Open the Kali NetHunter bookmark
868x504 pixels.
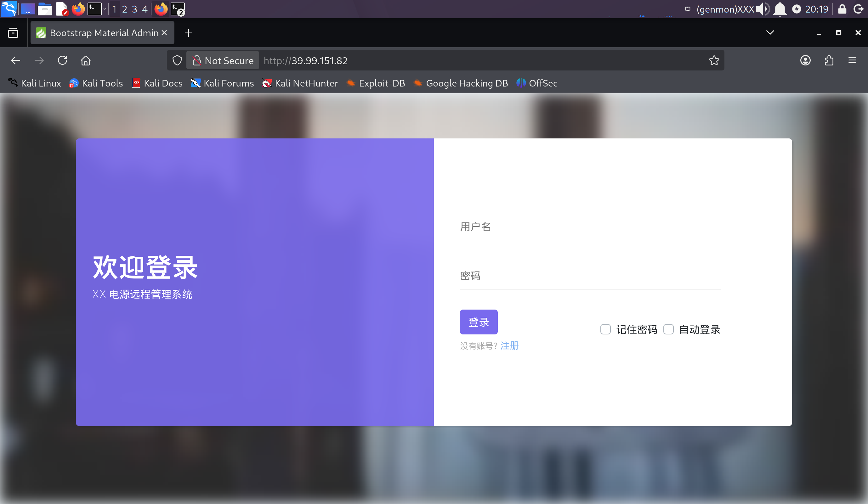(300, 83)
